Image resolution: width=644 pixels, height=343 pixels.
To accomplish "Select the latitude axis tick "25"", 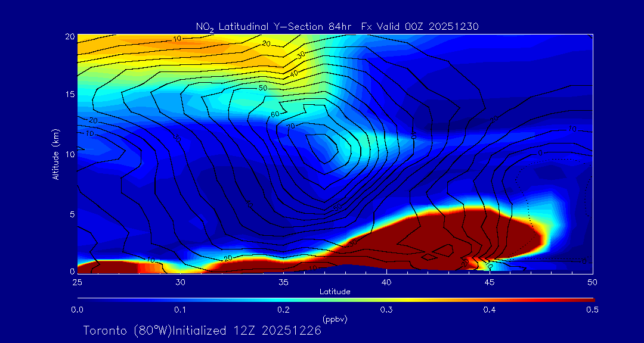I will (77, 282).
